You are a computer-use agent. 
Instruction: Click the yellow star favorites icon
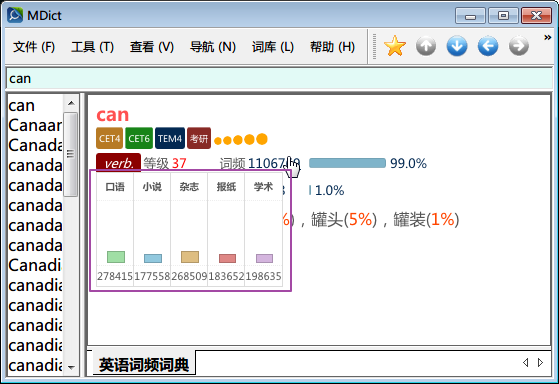point(395,46)
